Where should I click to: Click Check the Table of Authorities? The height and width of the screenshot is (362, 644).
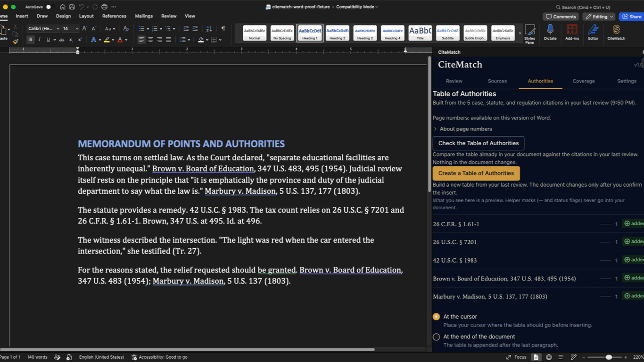479,143
